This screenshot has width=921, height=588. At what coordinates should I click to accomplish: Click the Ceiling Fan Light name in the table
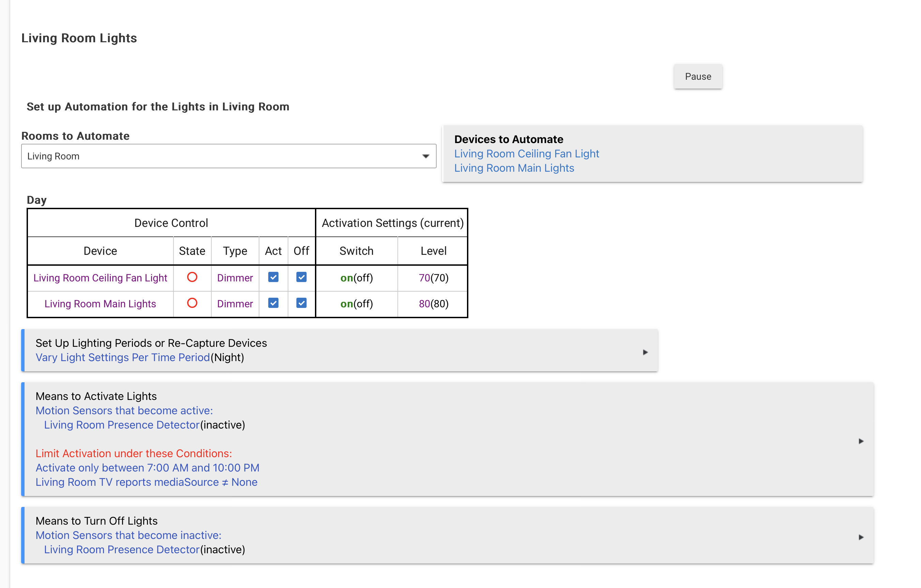click(x=100, y=278)
